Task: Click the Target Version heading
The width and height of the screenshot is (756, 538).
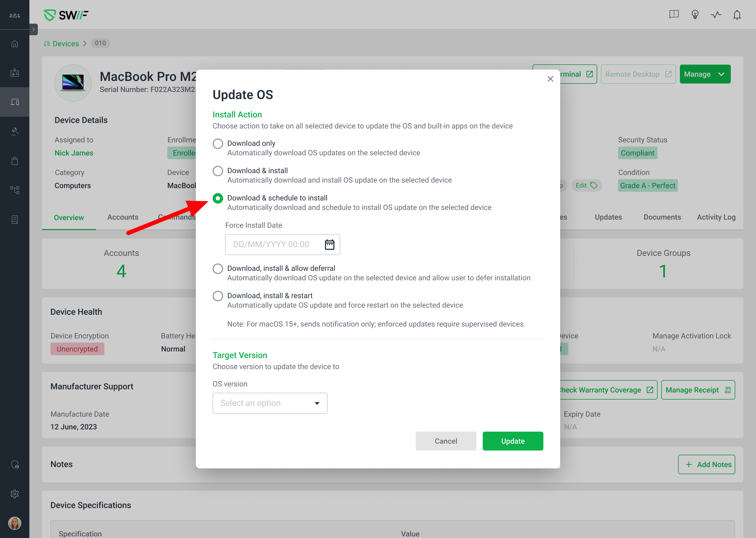Action: click(x=240, y=355)
